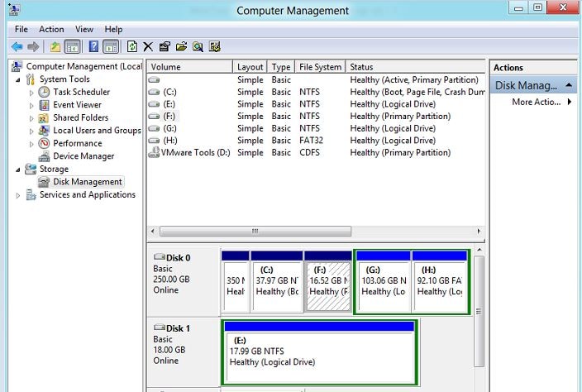Open the Action menu

51,29
